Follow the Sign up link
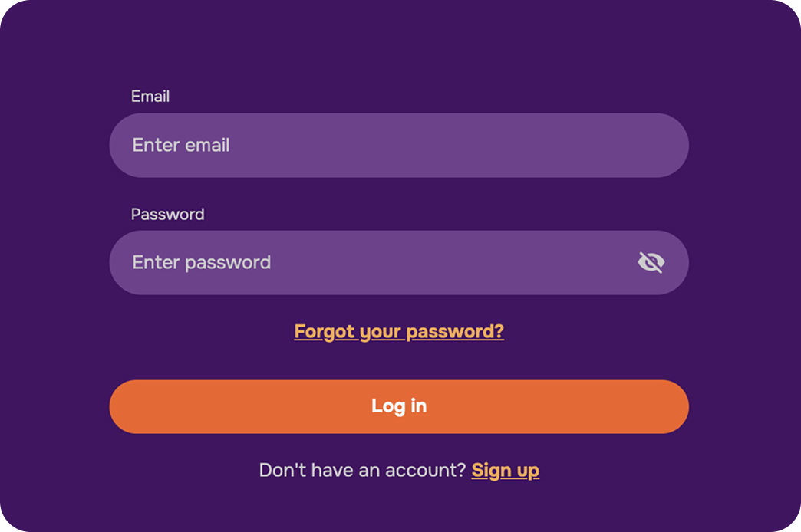This screenshot has width=801, height=532. 505,470
